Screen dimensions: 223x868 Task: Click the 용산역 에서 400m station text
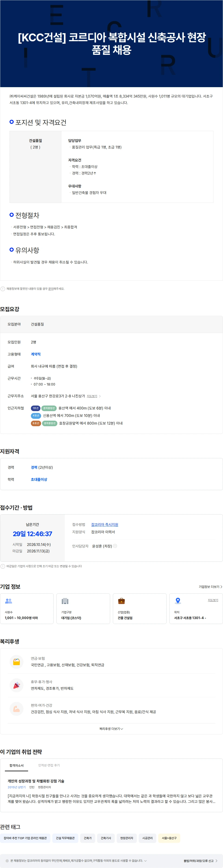[x=85, y=408]
